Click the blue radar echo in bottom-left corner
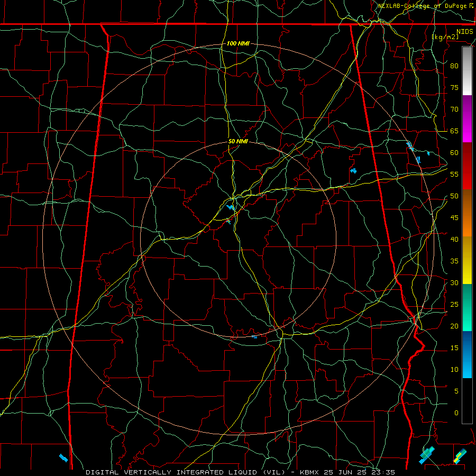 point(63,458)
